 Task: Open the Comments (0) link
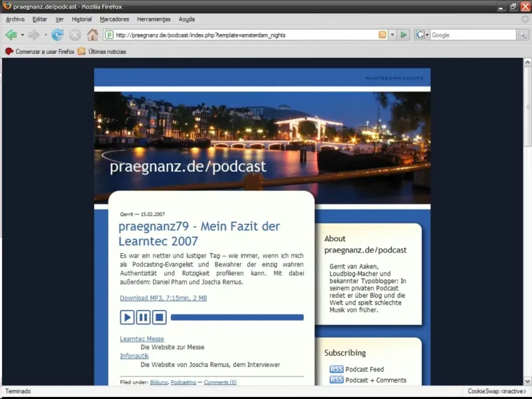220,382
